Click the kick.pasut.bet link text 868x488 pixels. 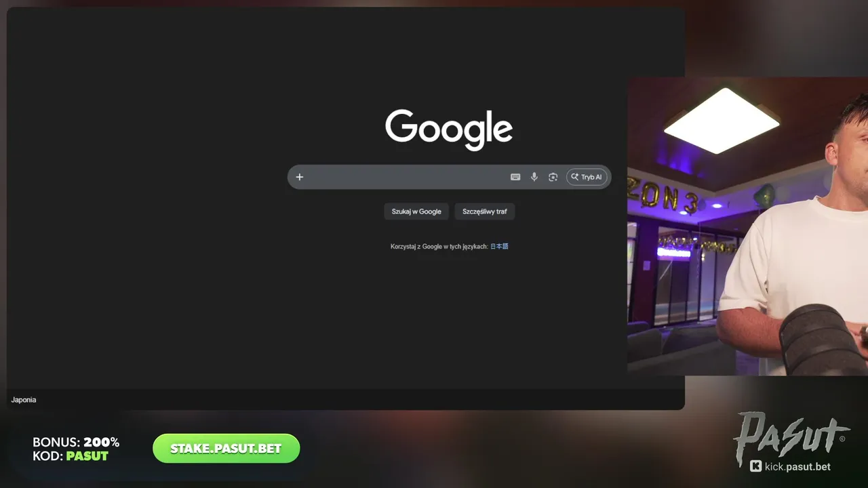point(797,466)
